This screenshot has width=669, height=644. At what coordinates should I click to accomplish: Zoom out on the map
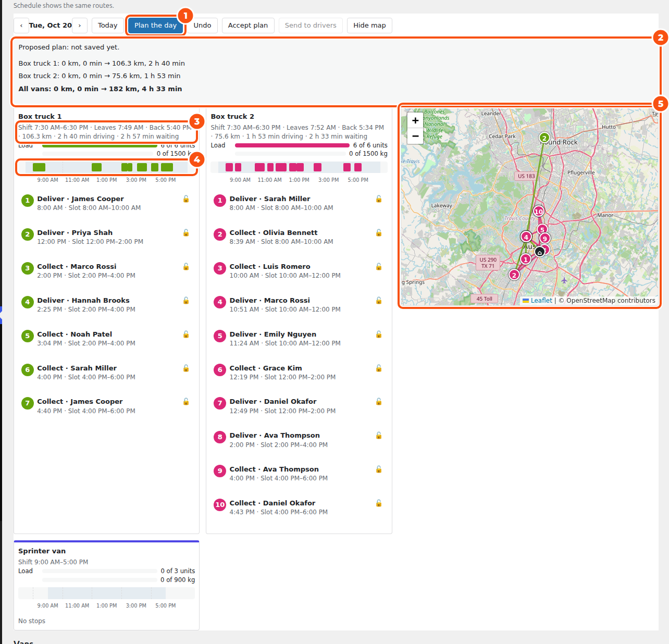pyautogui.click(x=415, y=136)
